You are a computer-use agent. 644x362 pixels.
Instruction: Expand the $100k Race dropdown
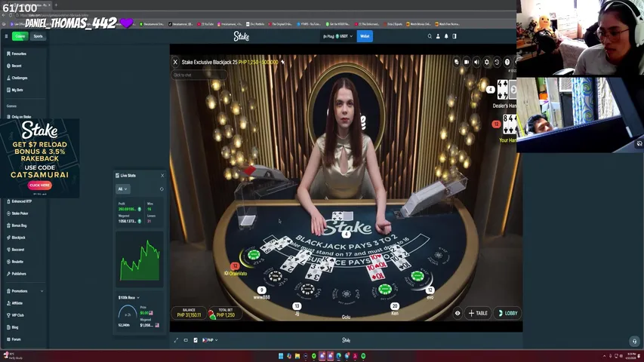click(128, 298)
